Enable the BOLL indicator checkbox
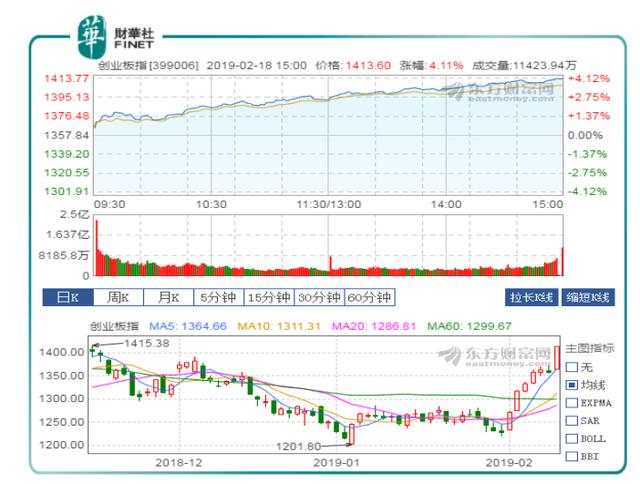Image resolution: width=640 pixels, height=484 pixels. pyautogui.click(x=572, y=438)
